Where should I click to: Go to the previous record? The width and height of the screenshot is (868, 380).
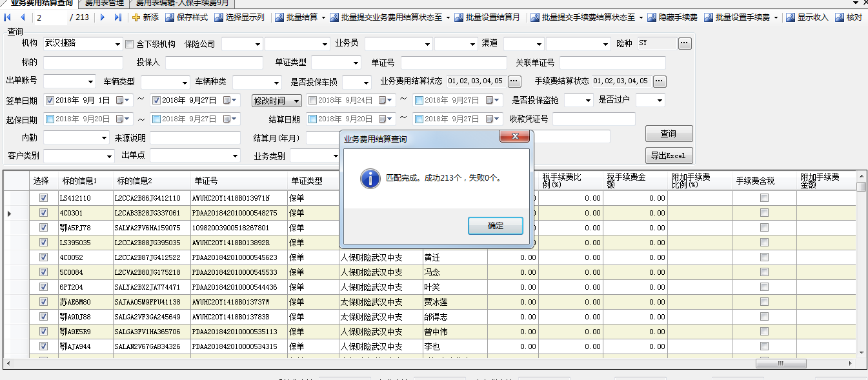23,17
